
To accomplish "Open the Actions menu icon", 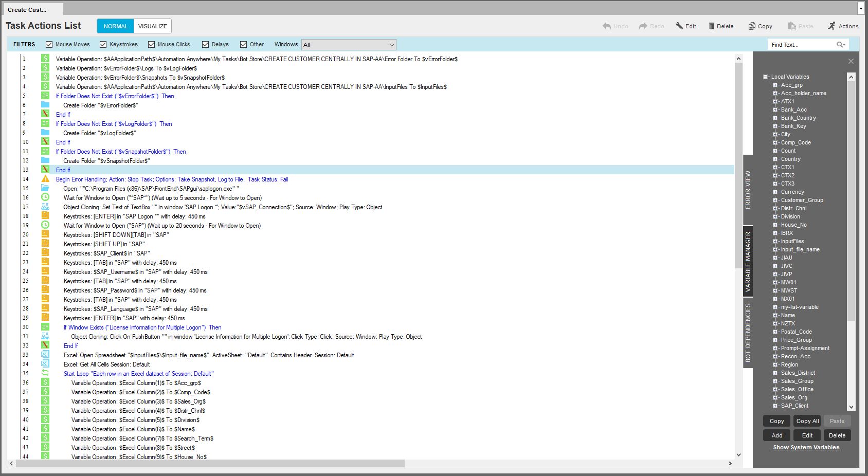I will [x=831, y=26].
